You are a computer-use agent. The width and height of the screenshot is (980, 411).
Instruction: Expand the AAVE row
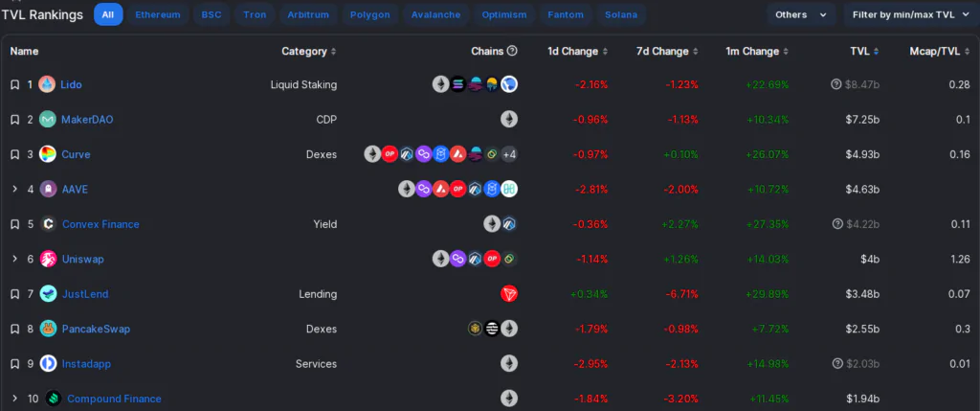coord(14,189)
